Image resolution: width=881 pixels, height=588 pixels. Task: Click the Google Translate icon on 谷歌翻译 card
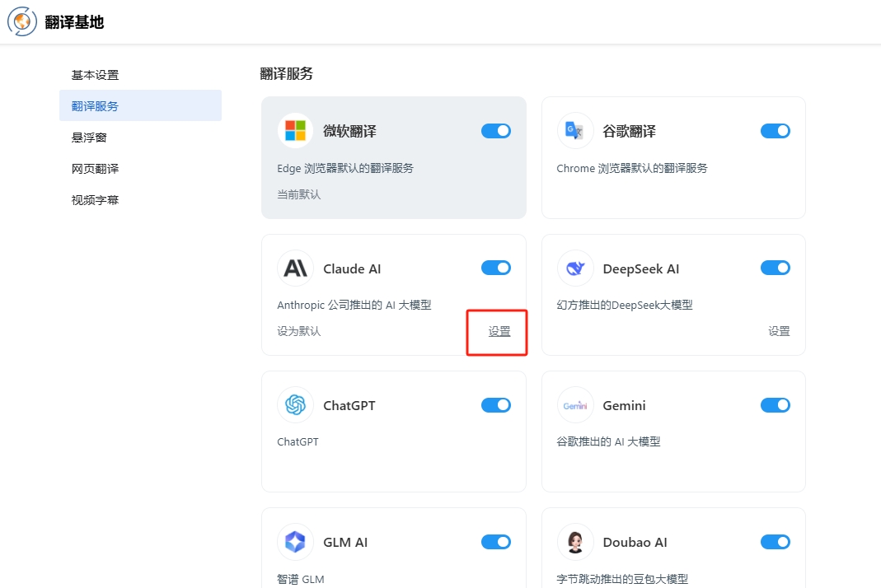[x=574, y=131]
